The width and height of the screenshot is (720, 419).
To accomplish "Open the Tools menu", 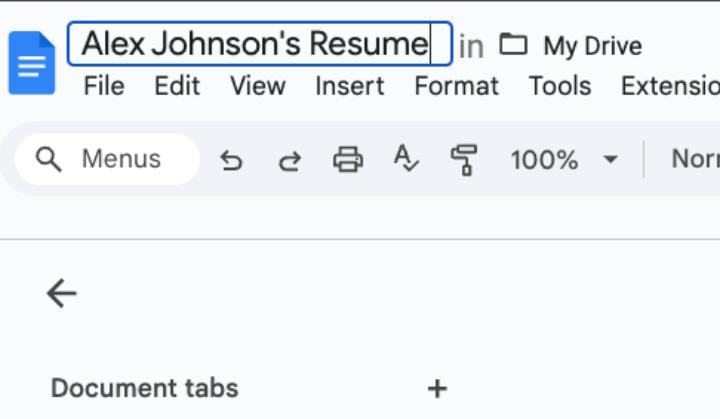I will 560,86.
